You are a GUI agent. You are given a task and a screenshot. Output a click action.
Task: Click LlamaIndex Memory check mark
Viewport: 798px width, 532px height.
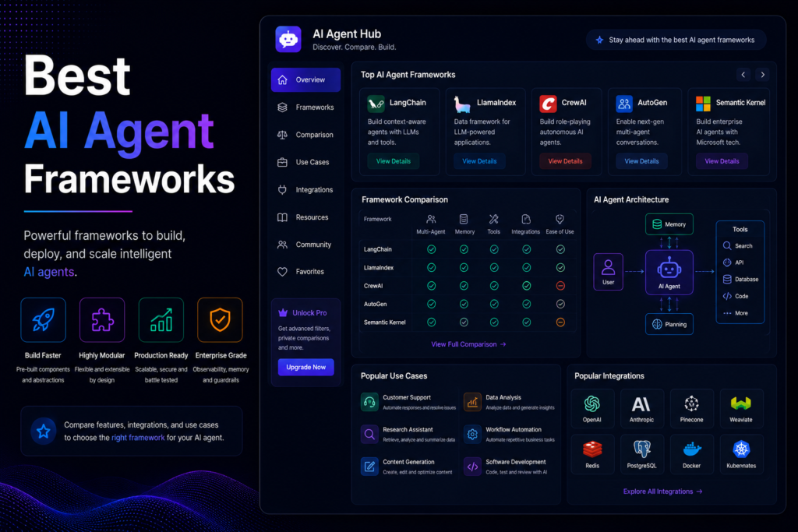pos(464,267)
